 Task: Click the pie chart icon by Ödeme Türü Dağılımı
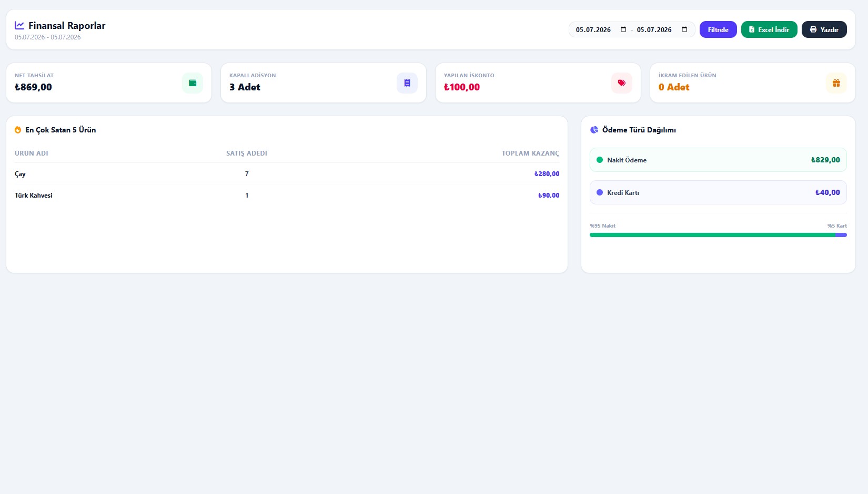point(594,130)
